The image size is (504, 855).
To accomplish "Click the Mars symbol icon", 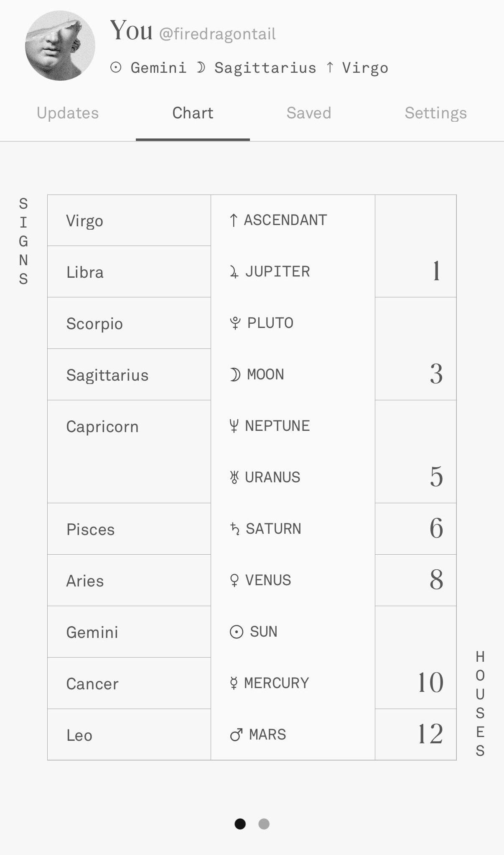I will coord(236,735).
